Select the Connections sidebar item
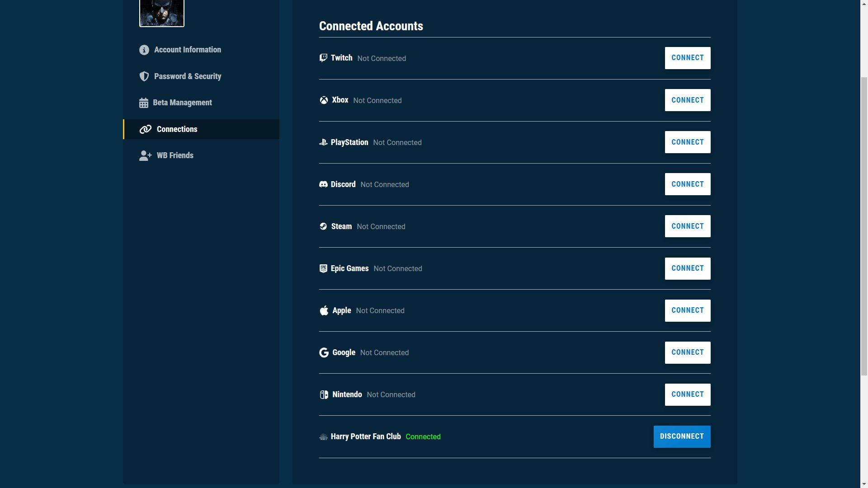This screenshot has height=488, width=868. click(x=201, y=129)
